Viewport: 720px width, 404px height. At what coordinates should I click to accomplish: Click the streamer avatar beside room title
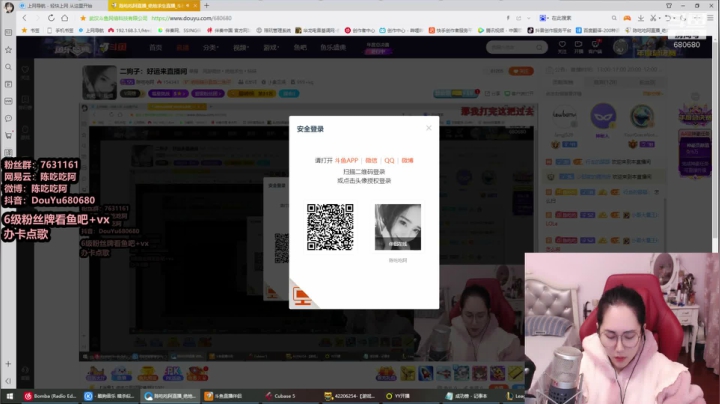tap(99, 83)
